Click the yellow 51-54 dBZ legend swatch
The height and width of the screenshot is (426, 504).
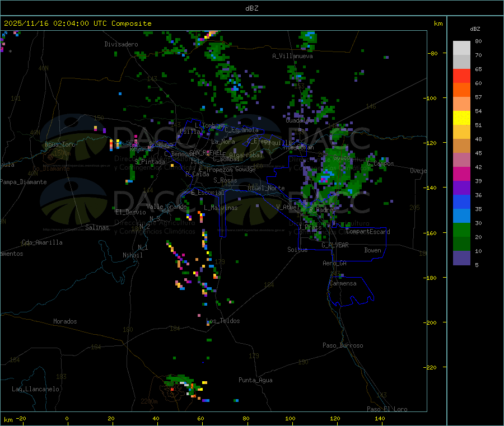coord(461,118)
